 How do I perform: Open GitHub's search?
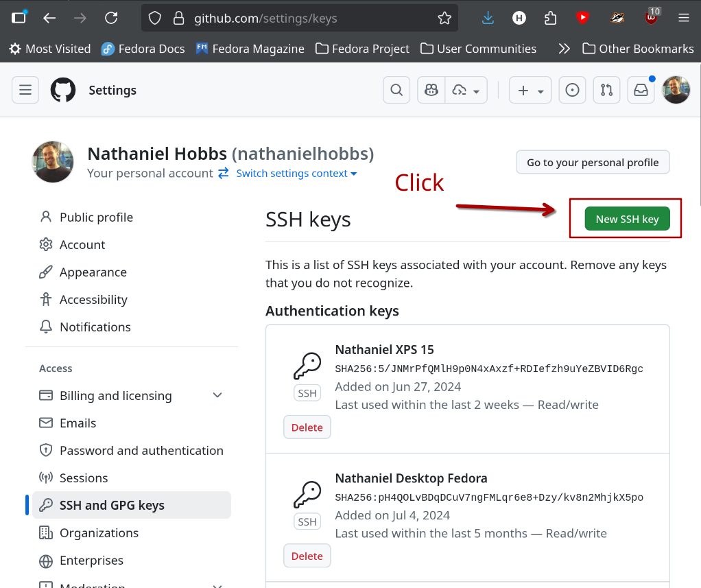(x=396, y=90)
